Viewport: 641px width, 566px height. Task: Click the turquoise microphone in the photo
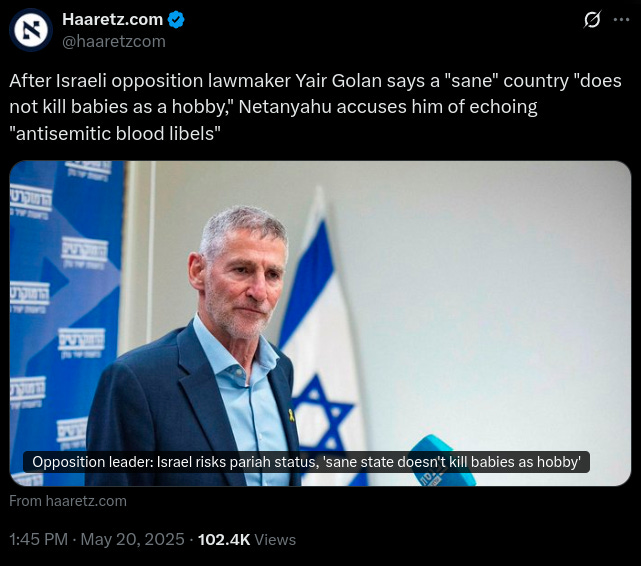tap(442, 462)
